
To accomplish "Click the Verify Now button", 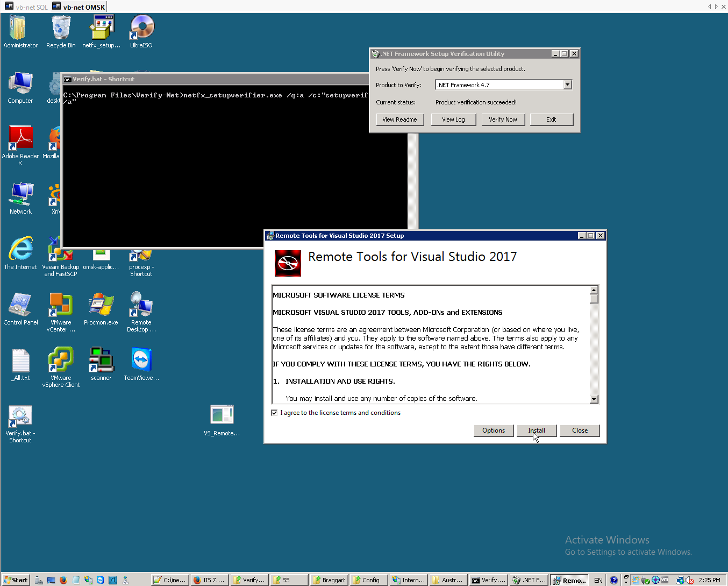I will coord(503,119).
